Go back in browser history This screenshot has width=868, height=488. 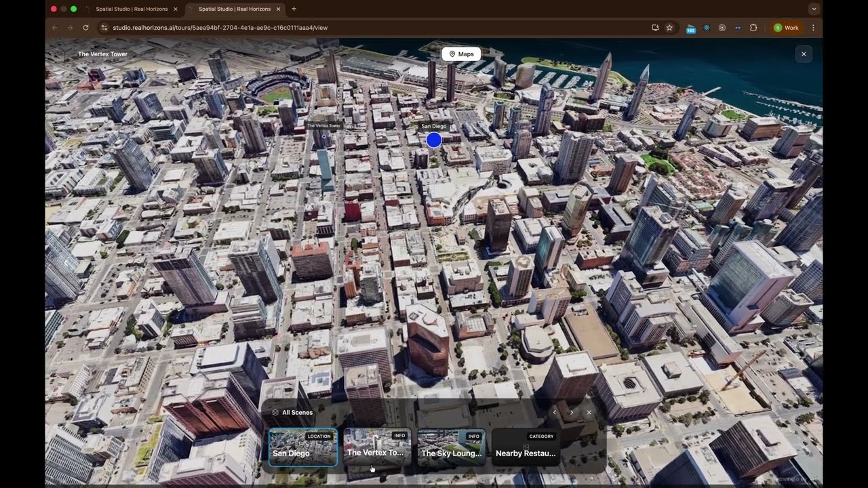(x=54, y=28)
